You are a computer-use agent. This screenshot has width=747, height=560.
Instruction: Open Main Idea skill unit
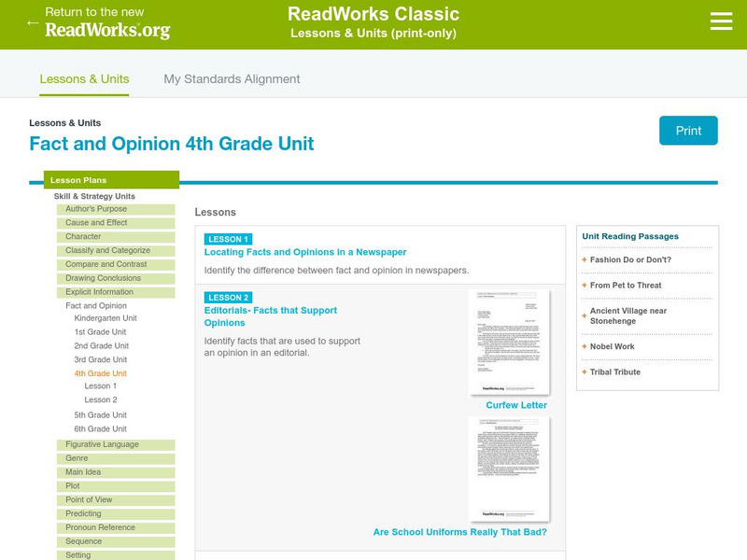tap(116, 472)
